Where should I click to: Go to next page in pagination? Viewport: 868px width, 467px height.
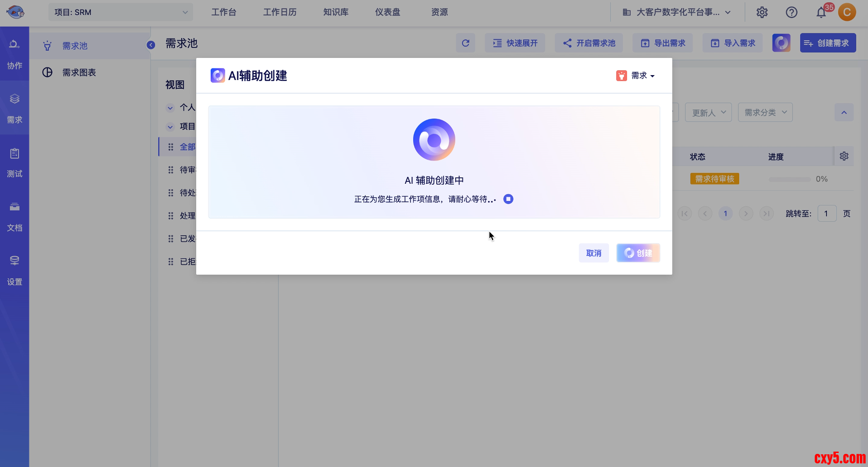coord(746,214)
